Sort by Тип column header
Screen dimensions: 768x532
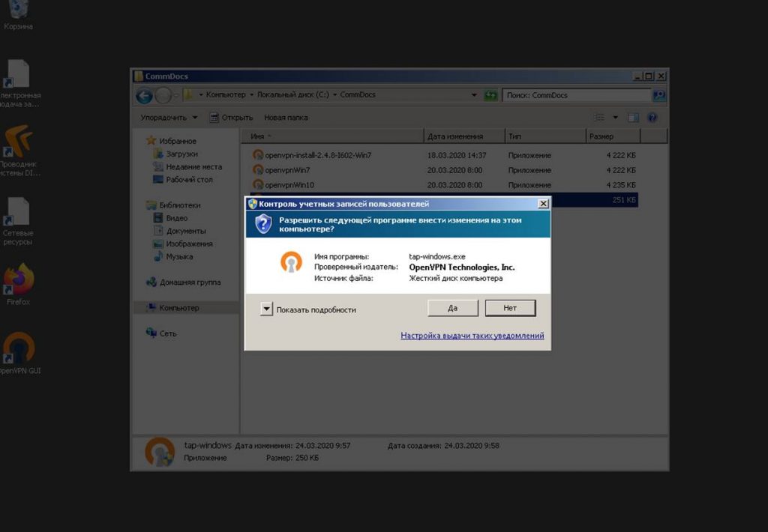point(545,136)
